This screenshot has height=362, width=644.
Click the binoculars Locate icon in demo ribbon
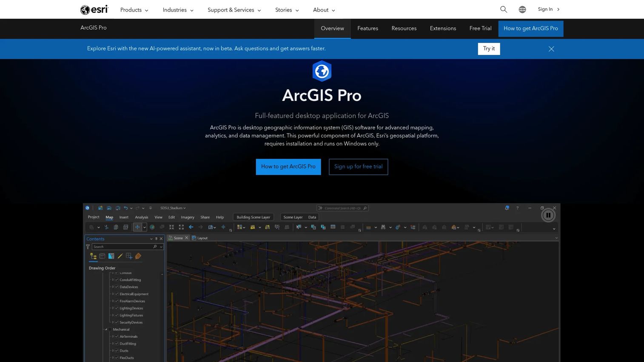[383, 227]
